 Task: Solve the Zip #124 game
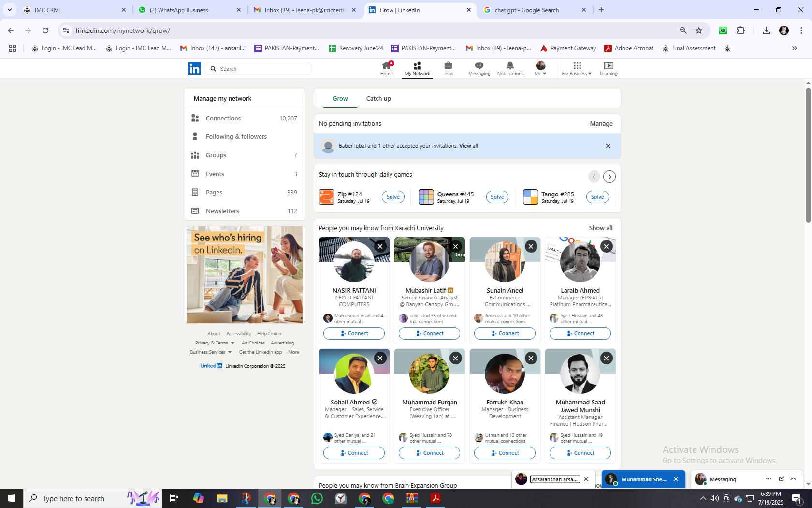(x=393, y=197)
